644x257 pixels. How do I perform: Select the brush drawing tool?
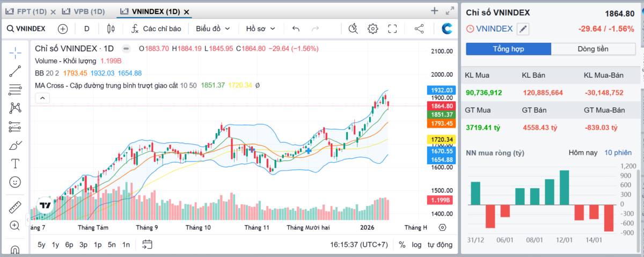pos(15,145)
